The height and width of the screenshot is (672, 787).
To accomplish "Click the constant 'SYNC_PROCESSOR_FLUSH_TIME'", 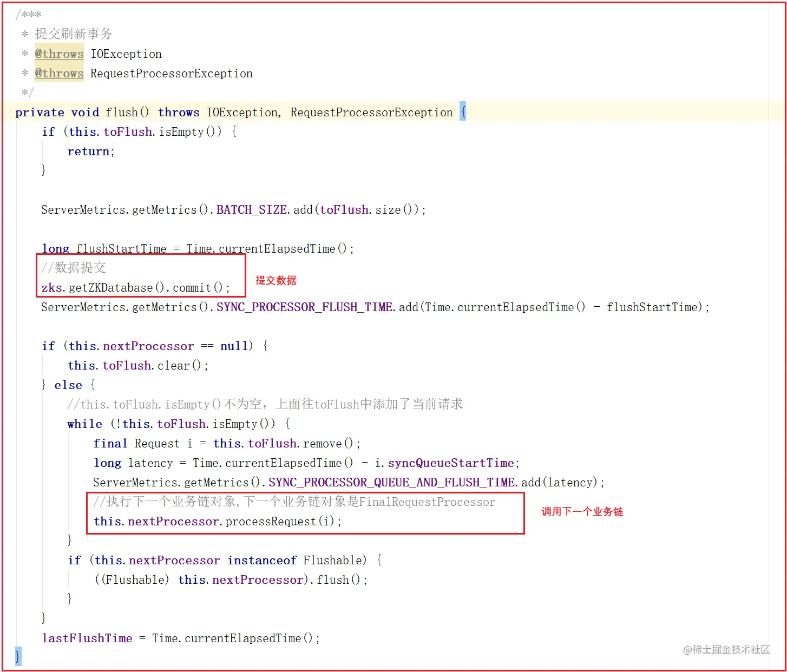I will tap(305, 307).
